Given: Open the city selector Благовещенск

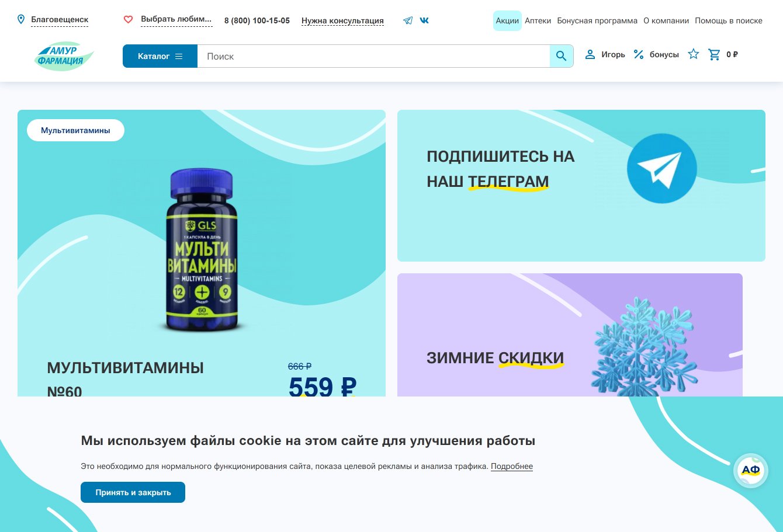Looking at the screenshot, I should 60,20.
